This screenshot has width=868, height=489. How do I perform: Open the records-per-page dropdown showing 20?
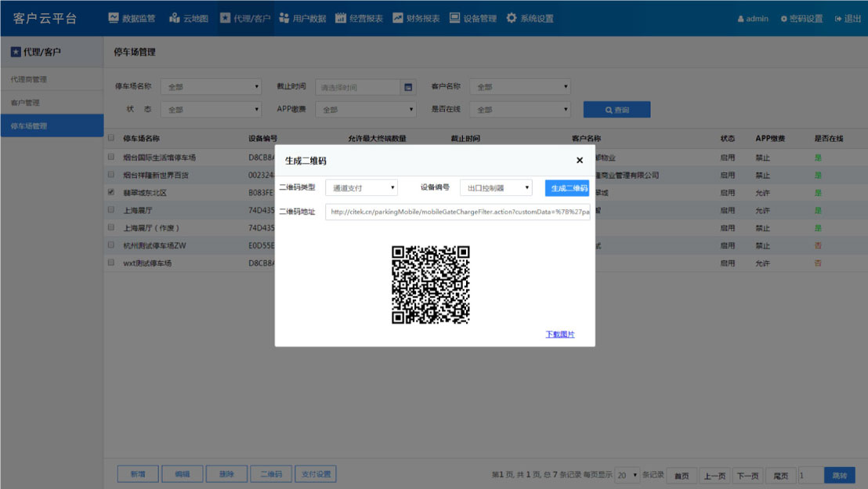coord(627,475)
